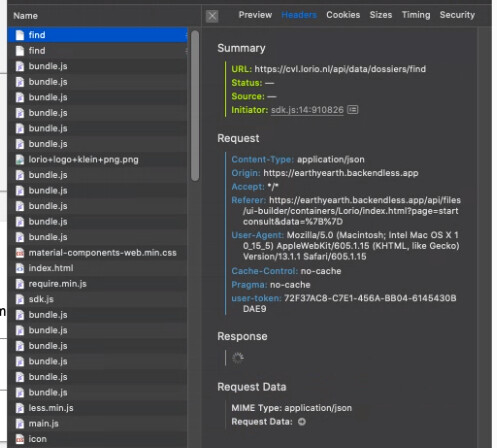The width and height of the screenshot is (497, 448).
Task: Click the Request Data go-to arrow icon
Action: tap(302, 422)
